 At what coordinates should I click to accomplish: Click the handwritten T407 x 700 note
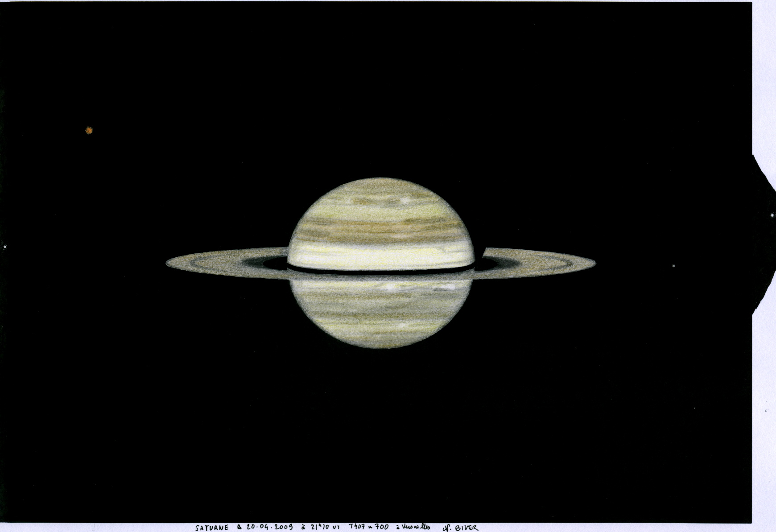[368, 527]
